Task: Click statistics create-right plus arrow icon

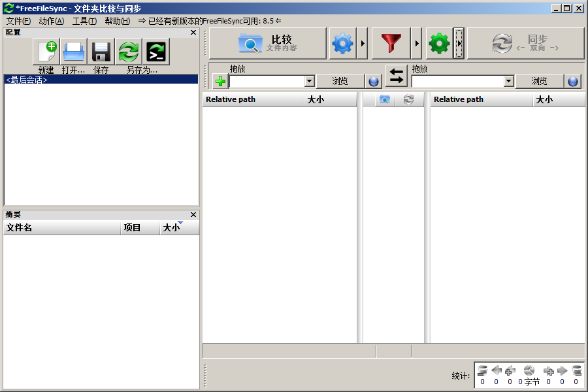Action: (x=549, y=370)
